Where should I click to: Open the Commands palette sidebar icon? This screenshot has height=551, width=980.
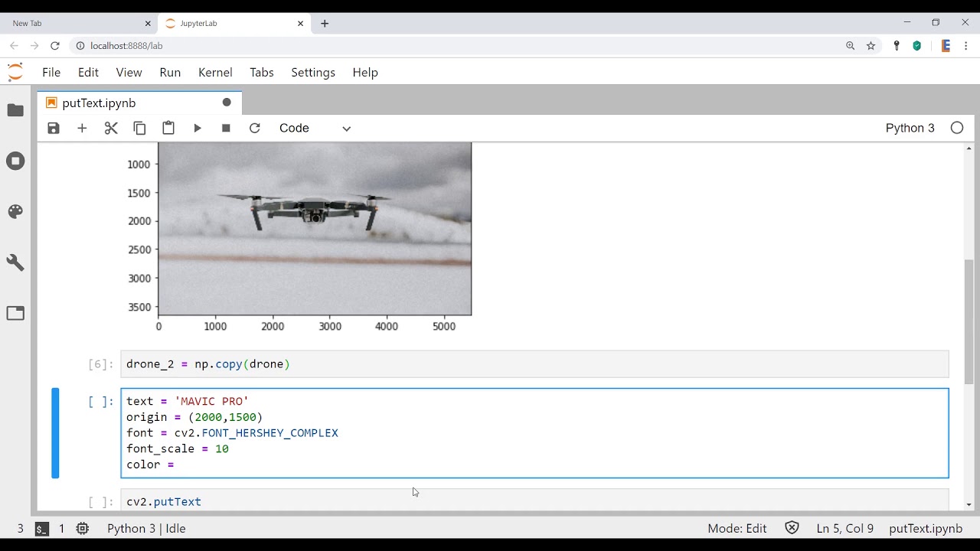click(15, 212)
